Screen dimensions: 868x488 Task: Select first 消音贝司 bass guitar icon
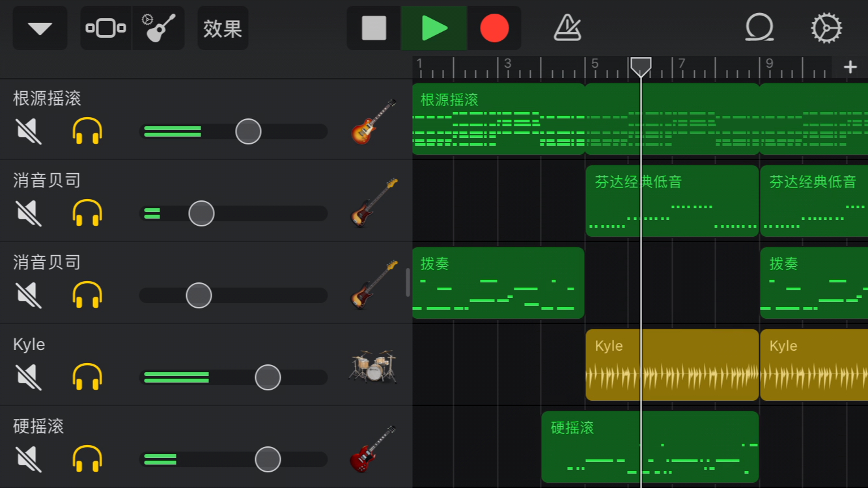click(x=374, y=202)
